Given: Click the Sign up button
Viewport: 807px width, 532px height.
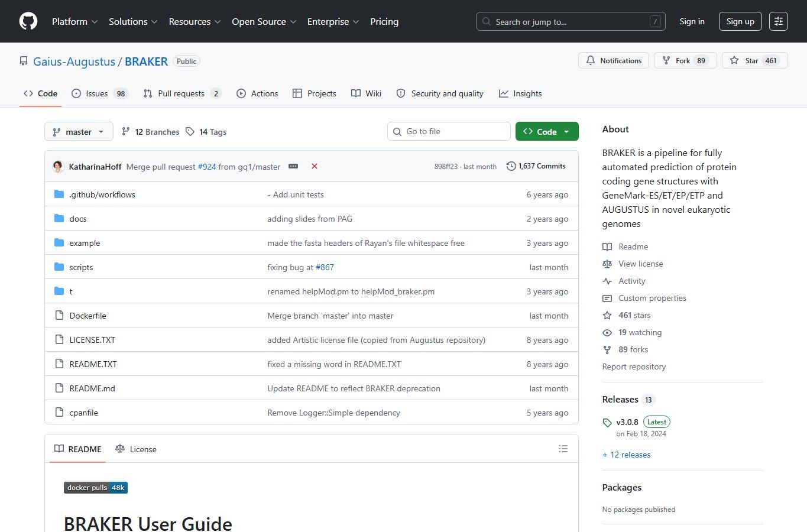Looking at the screenshot, I should (x=740, y=21).
